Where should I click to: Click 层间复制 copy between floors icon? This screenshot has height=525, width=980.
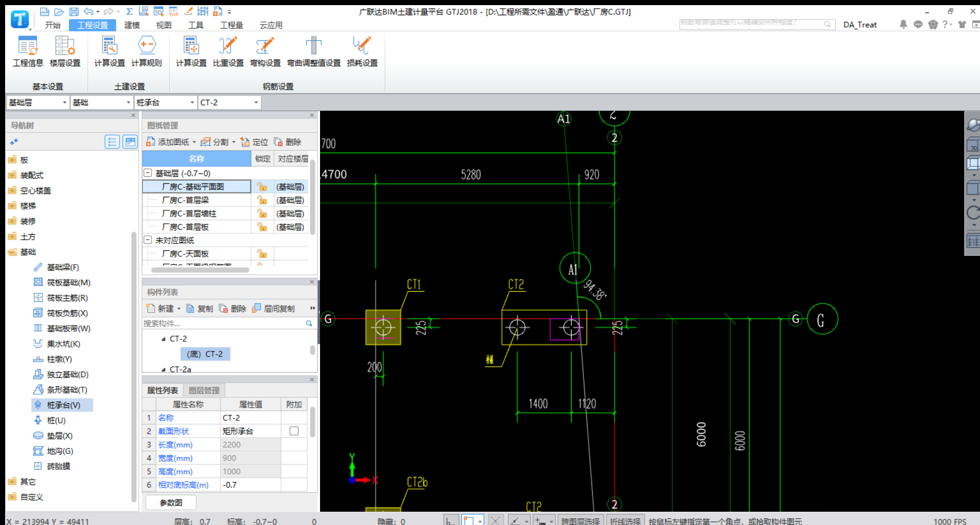click(x=257, y=308)
